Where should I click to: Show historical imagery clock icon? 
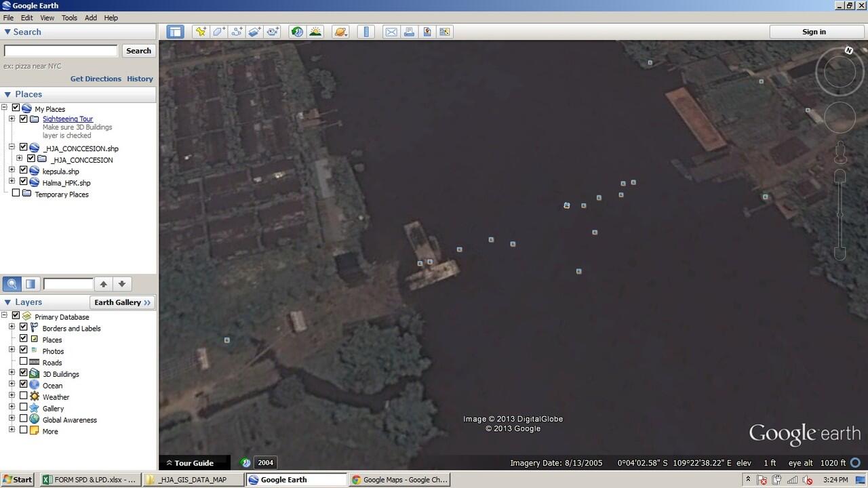click(x=297, y=32)
